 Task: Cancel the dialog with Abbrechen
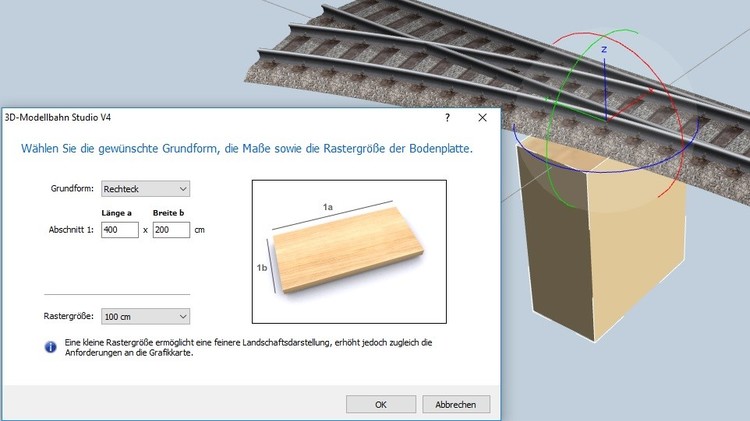pyautogui.click(x=456, y=404)
